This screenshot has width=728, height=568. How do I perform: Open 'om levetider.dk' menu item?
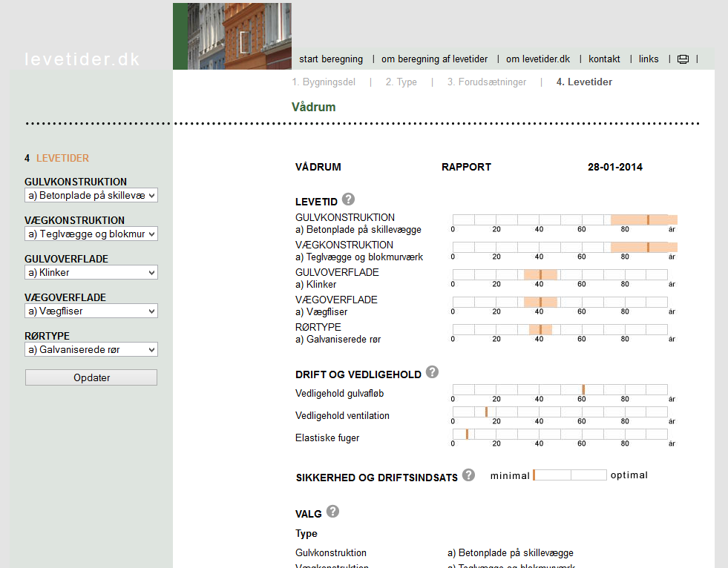click(537, 59)
